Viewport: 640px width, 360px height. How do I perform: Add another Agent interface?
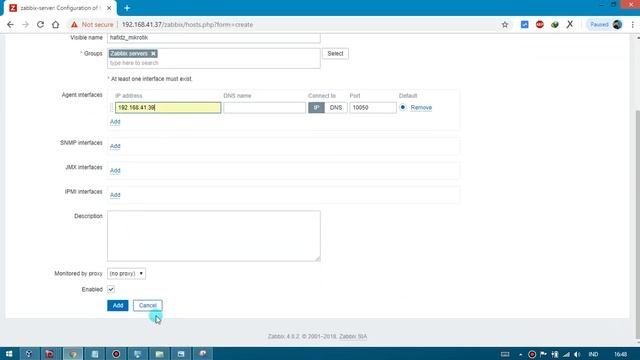[115, 122]
